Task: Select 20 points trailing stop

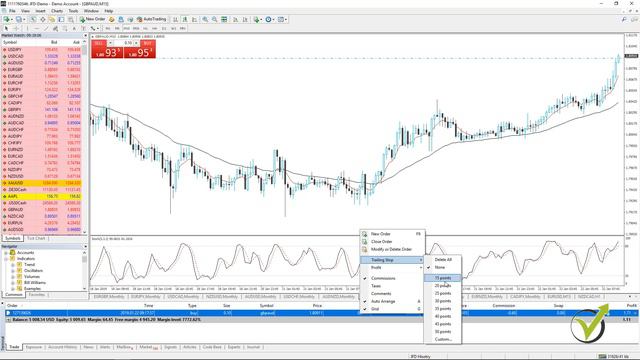Action: point(443,286)
